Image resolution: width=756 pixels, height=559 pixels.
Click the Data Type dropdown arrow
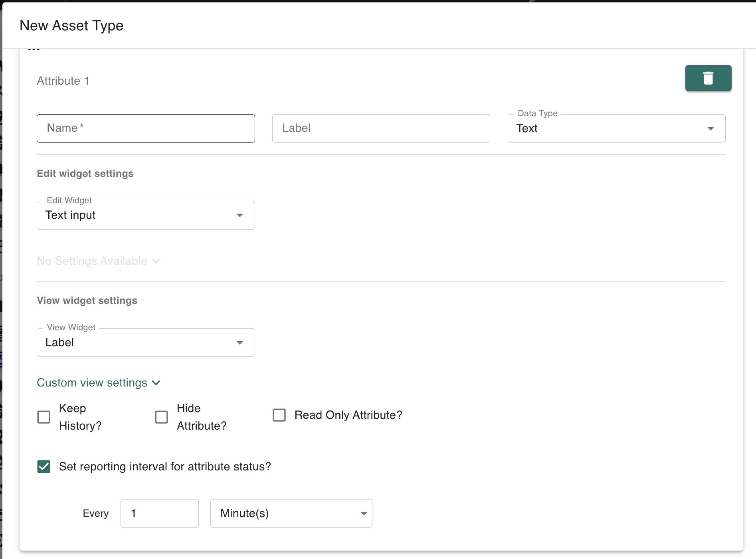click(x=710, y=129)
